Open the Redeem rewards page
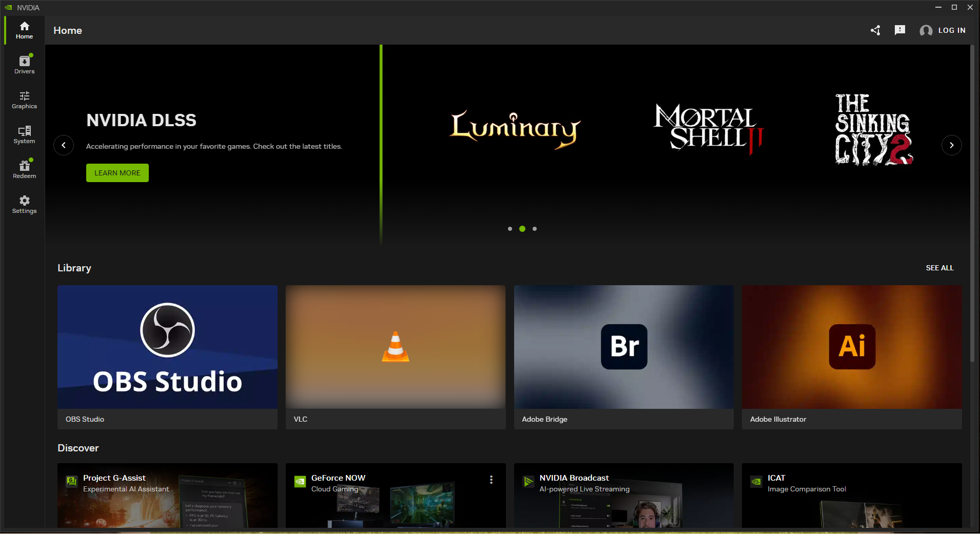Viewport: 980px width, 534px height. [24, 170]
